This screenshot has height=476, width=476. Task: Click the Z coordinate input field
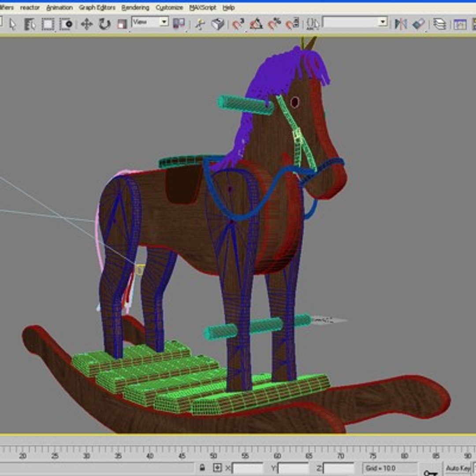coord(338,468)
